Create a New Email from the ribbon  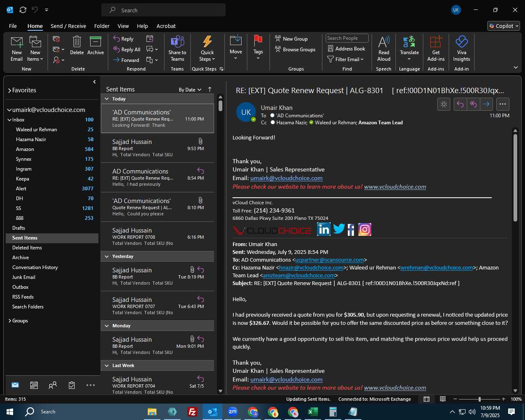click(16, 49)
